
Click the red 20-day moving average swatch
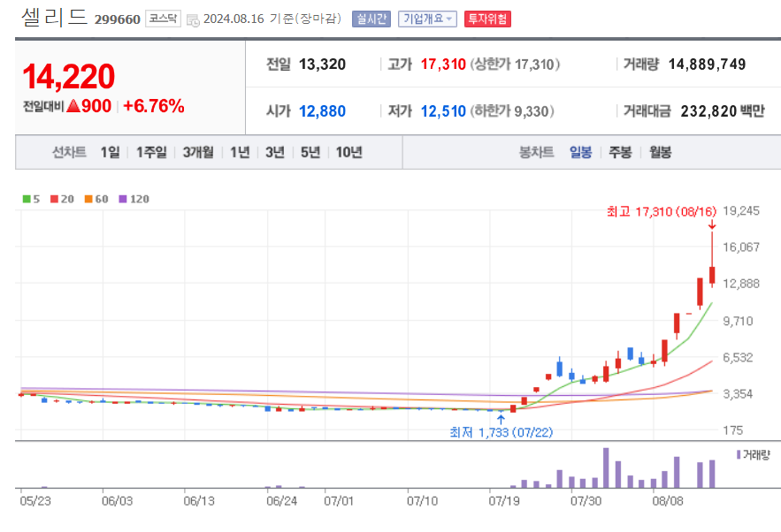tap(55, 199)
